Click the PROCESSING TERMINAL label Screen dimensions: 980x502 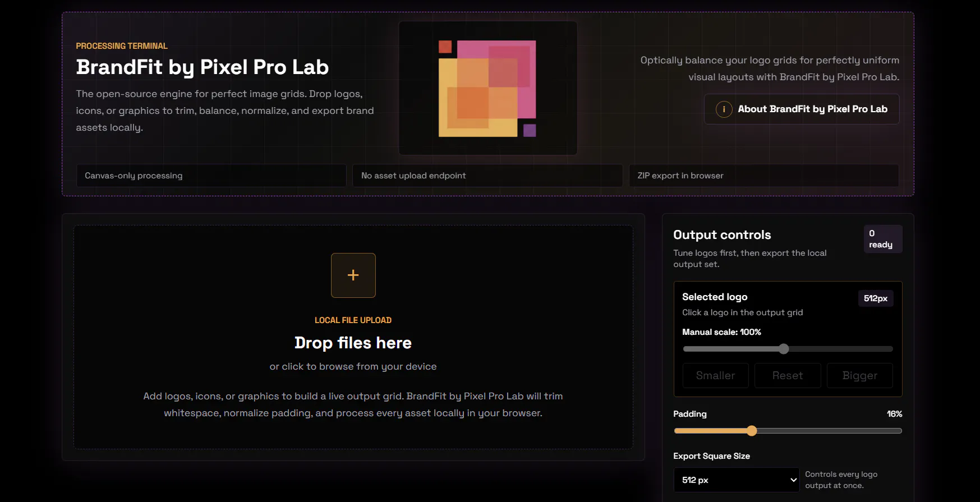coord(122,46)
